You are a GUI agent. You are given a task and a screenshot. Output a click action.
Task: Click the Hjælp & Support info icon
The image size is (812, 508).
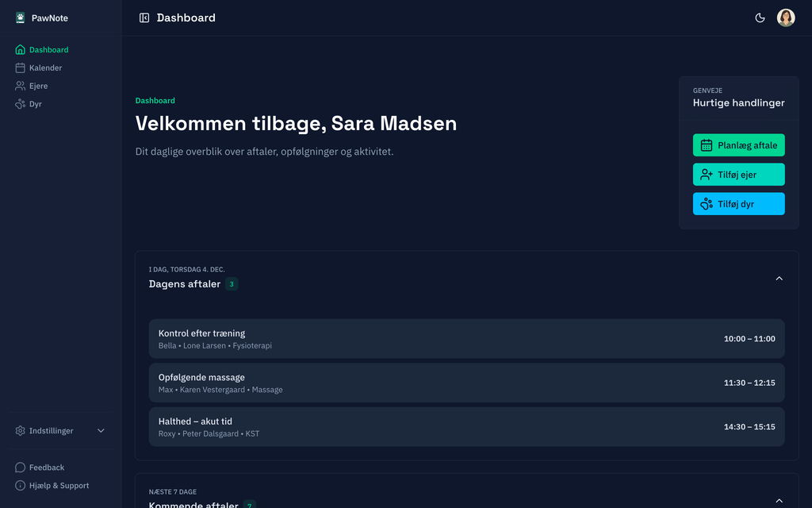(21, 486)
